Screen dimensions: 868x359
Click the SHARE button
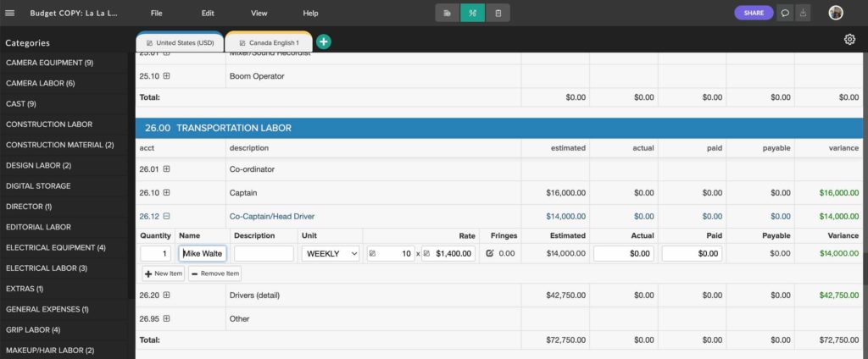pos(754,13)
